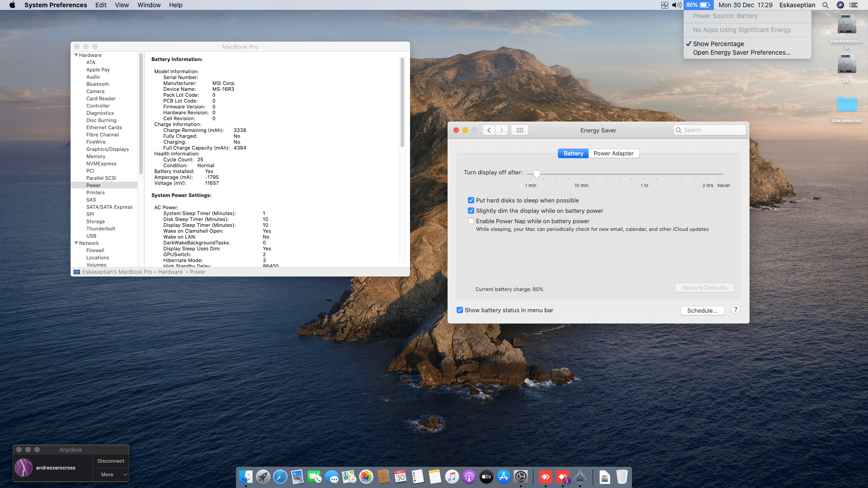Enable Power Nap while on battery power

coord(471,221)
